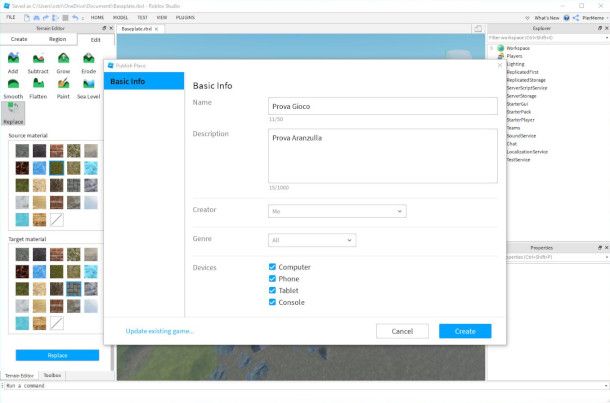Undock the Explorer panel
The image size is (610, 403).
point(600,28)
